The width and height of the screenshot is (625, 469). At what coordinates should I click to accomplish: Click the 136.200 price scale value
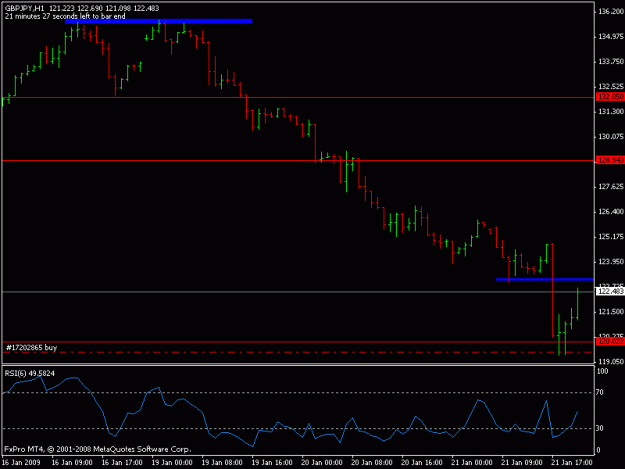coord(611,12)
